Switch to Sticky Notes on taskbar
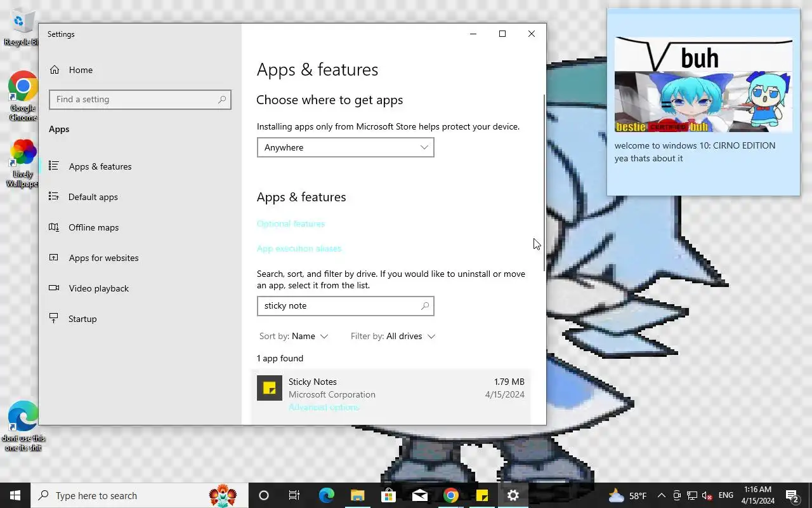812x508 pixels. (482, 495)
